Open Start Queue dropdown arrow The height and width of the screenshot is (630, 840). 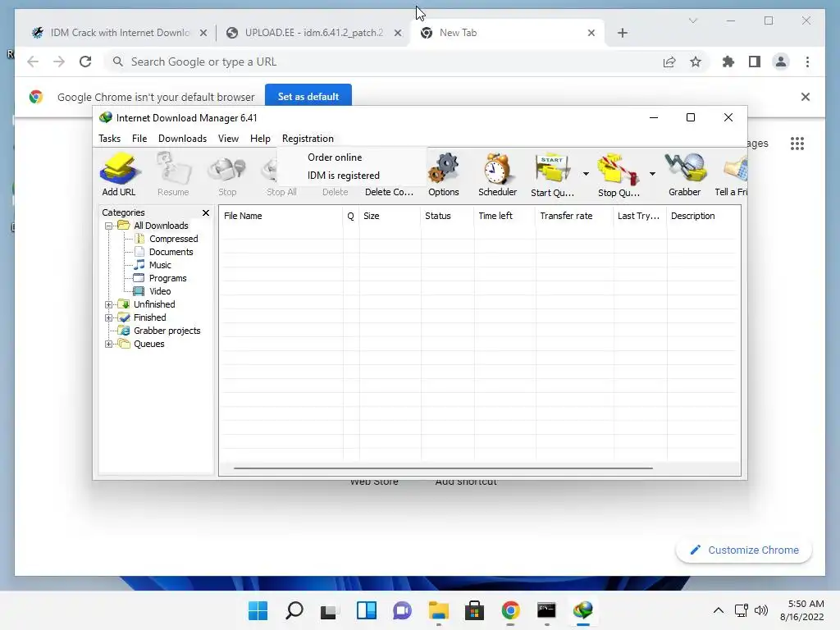click(x=586, y=174)
